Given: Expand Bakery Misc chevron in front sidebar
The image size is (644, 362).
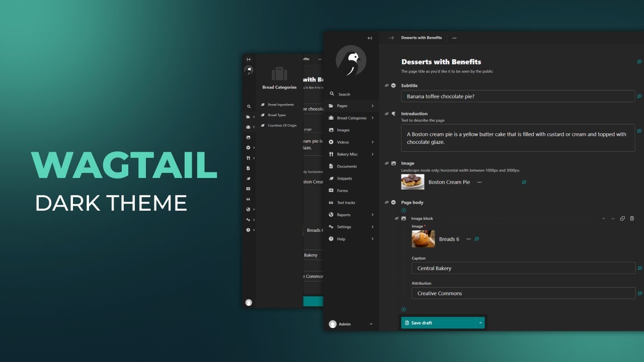Looking at the screenshot, I should click(x=372, y=154).
